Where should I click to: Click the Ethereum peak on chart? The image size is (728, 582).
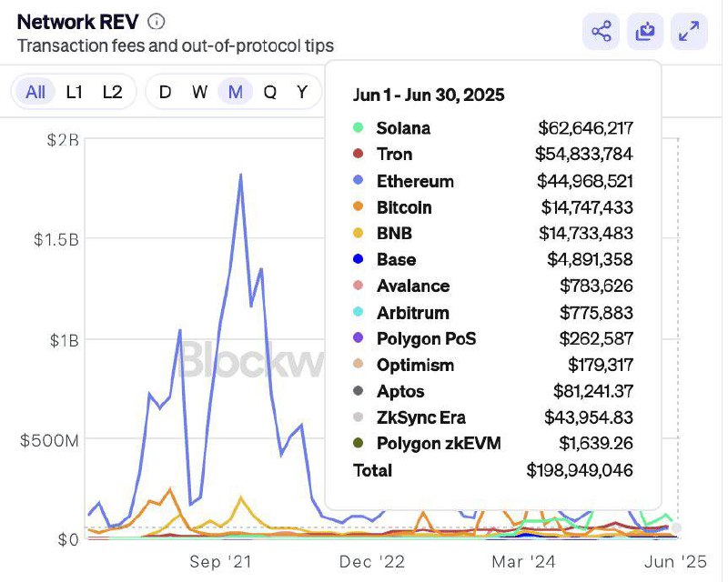click(x=240, y=175)
